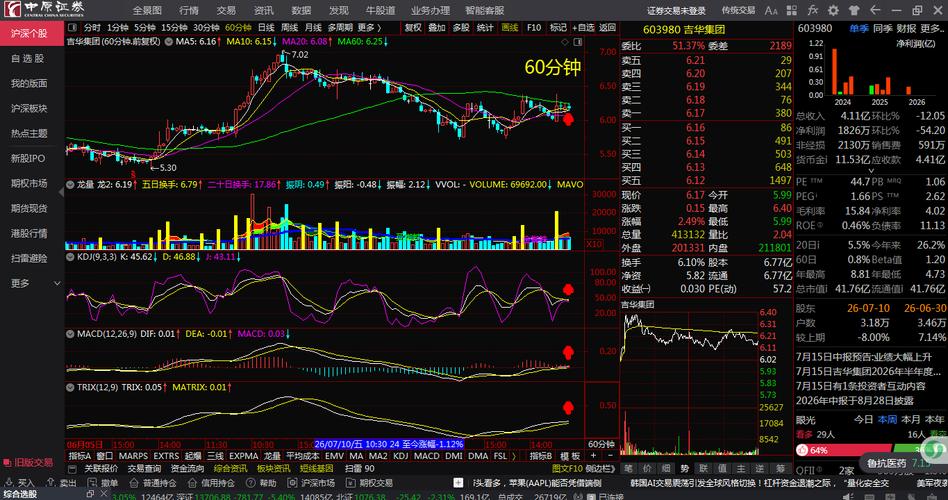948x500 pixels.
Task: Click the chart toolbar list icon left of 分时
Action: click(x=73, y=27)
